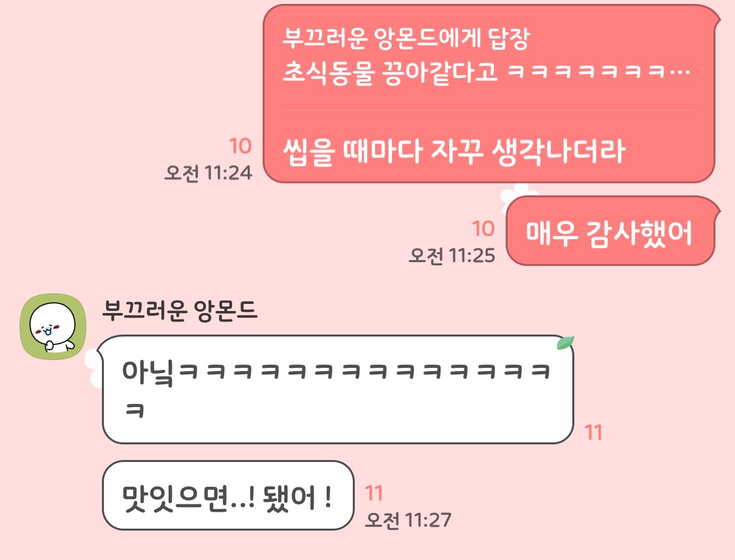The image size is (735, 560).
Task: Select the 맛있으면..! 됐어 ! message bubble
Action: 228,496
